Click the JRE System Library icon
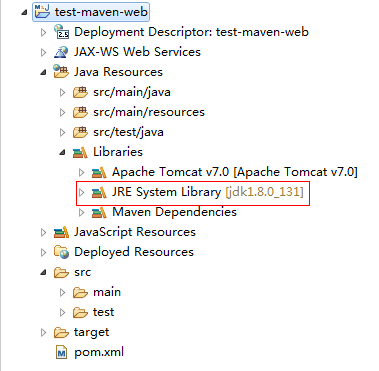Image resolution: width=379 pixels, height=371 pixels. [99, 192]
